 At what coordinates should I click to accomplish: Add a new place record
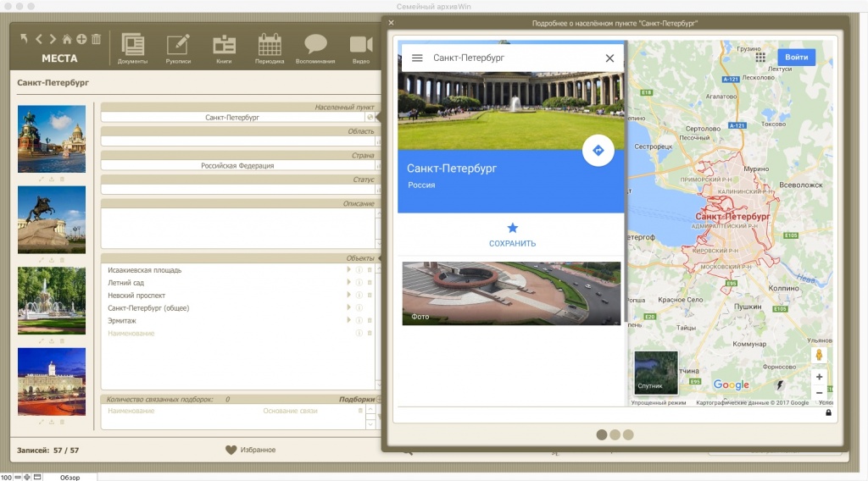pyautogui.click(x=81, y=39)
